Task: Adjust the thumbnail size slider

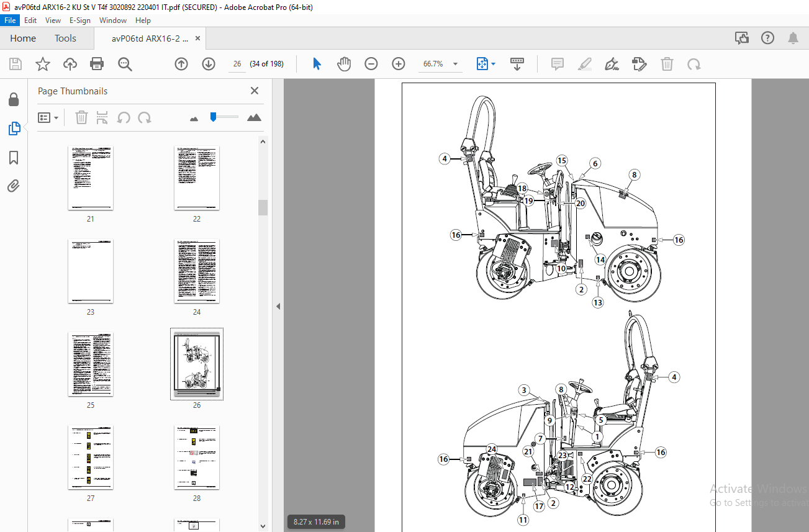Action: click(213, 116)
